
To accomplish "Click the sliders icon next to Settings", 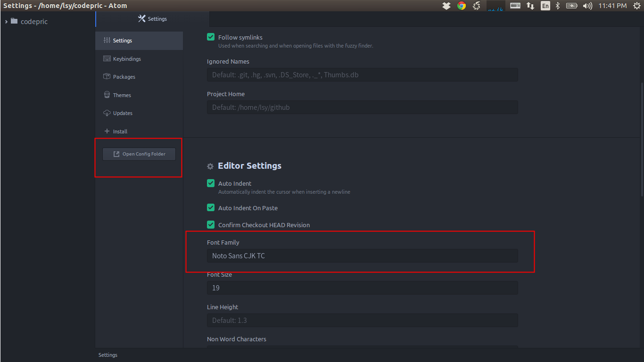I will 107,41.
